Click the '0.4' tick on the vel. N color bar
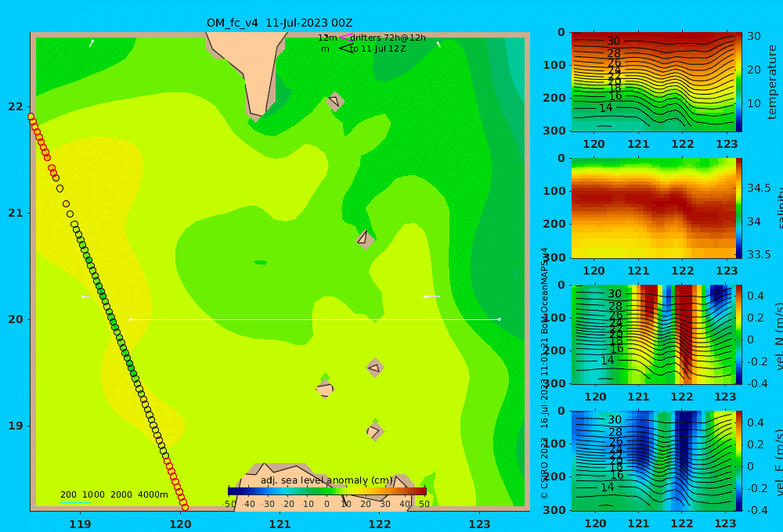This screenshot has height=532, width=783. [x=755, y=296]
